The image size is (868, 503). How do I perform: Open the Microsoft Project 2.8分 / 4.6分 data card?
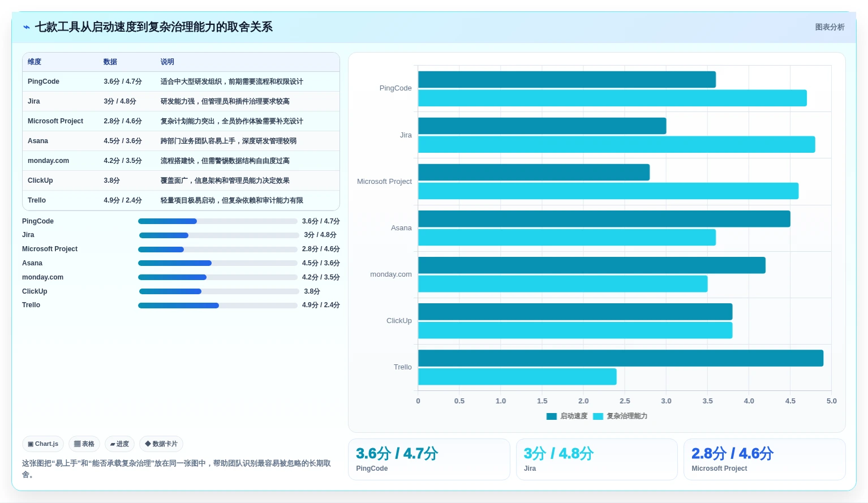pos(764,459)
